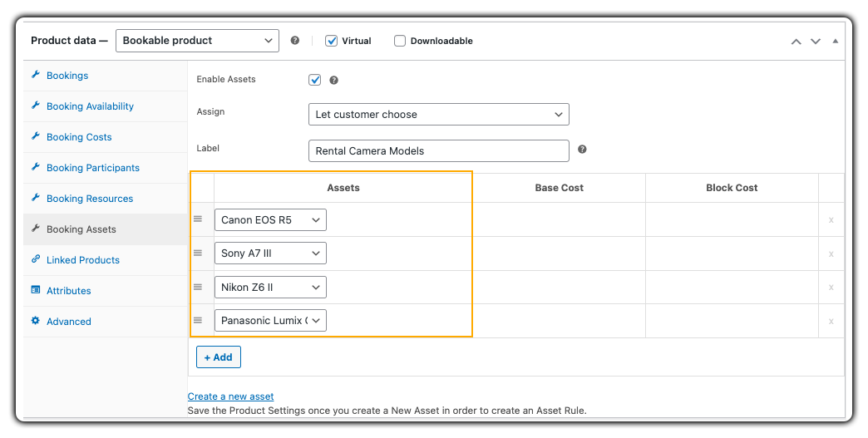This screenshot has height=438, width=868.
Task: Click drag handle for Canon EOS R5 row
Action: pos(198,219)
